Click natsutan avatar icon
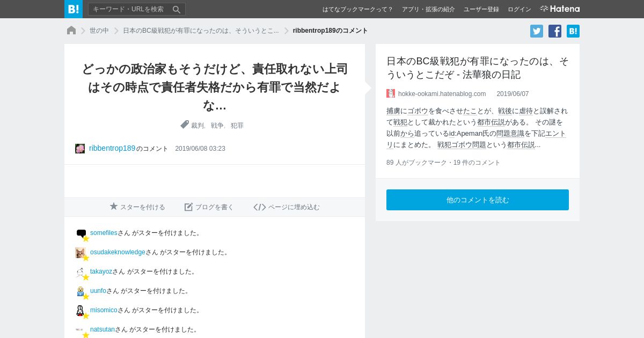Image resolution: width=644 pixels, height=338 pixels. [x=79, y=329]
